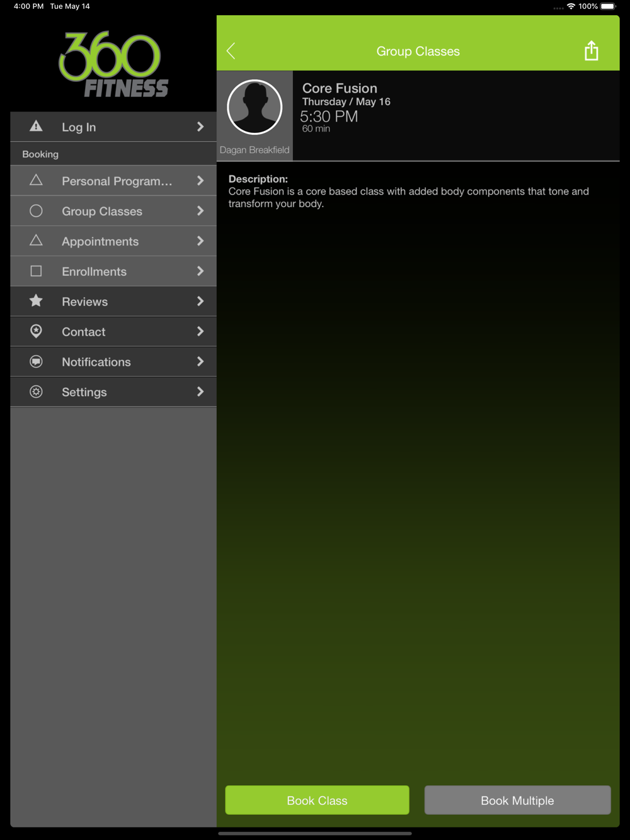Screen dimensions: 630x840
Task: Tap the home indicator bar at bottom
Action: point(315,833)
